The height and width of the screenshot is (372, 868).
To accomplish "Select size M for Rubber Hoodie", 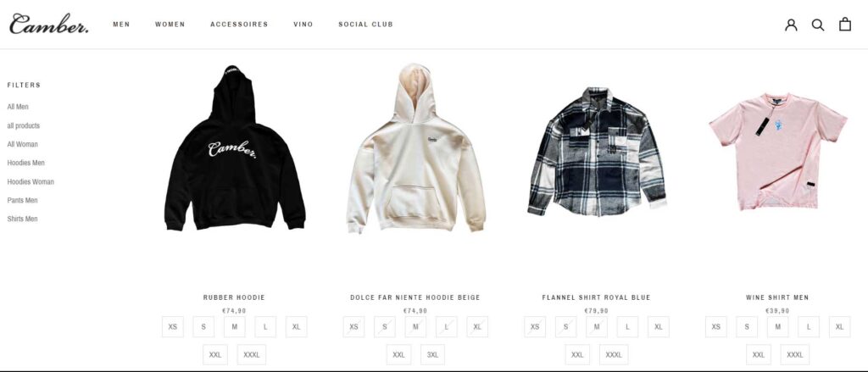I will [x=234, y=326].
